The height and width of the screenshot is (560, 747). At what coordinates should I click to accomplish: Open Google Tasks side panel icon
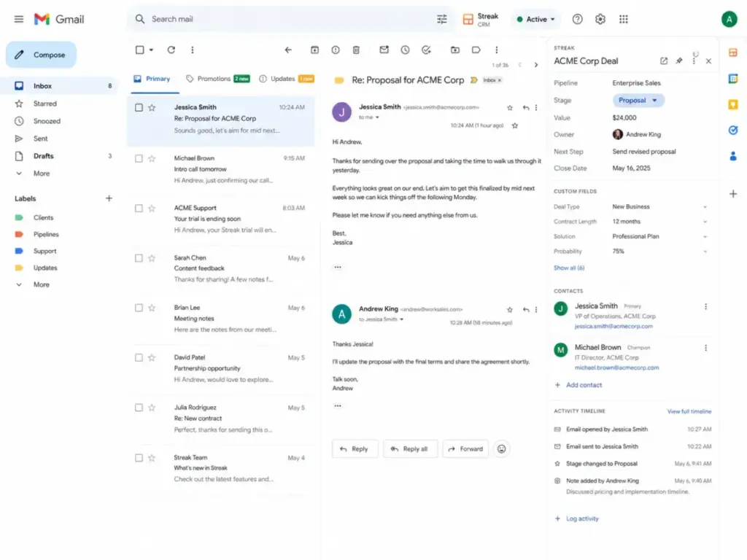[733, 130]
